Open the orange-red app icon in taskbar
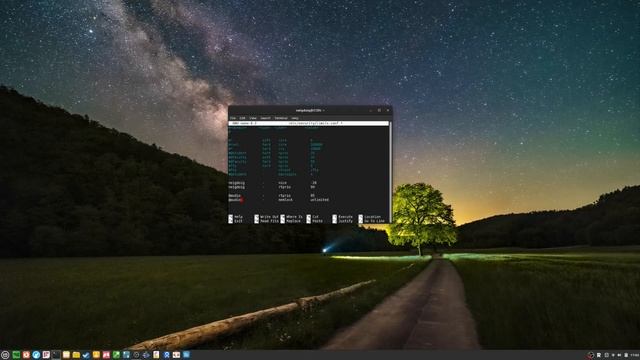The image size is (640, 360). point(26,355)
